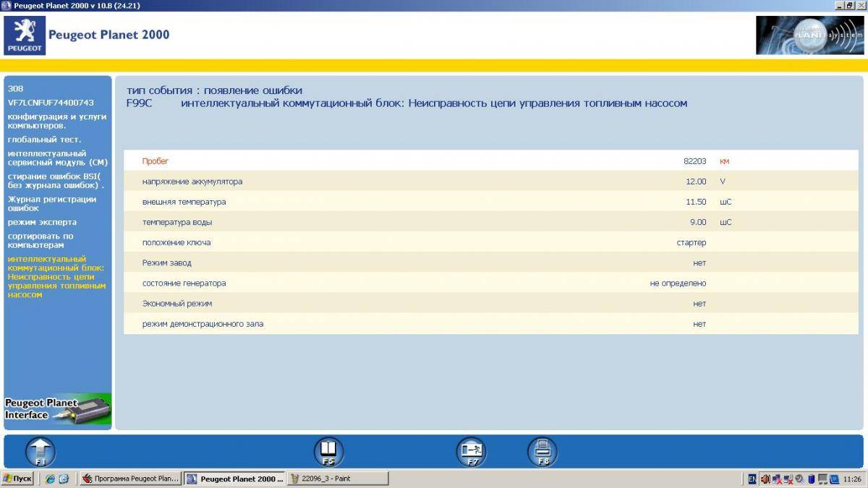Click the Peugeot Planet Interface image
The width and height of the screenshot is (868, 488).
pos(58,408)
